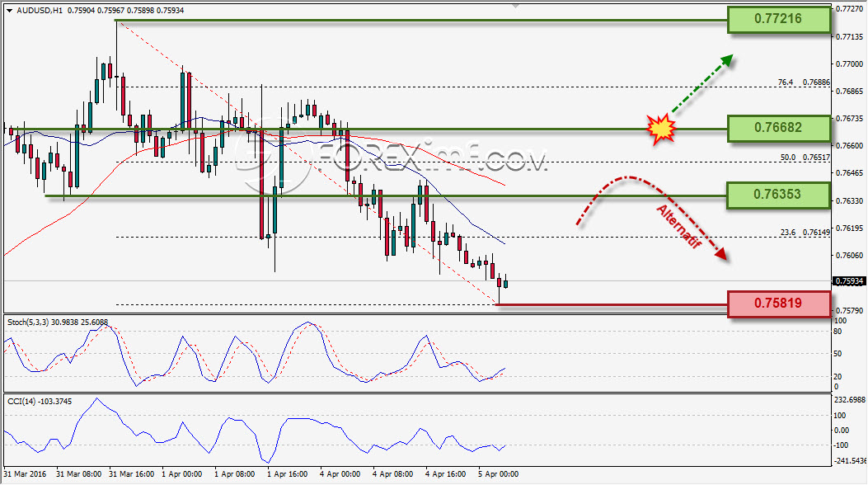Click the 0.76330 price axis value

849,201
